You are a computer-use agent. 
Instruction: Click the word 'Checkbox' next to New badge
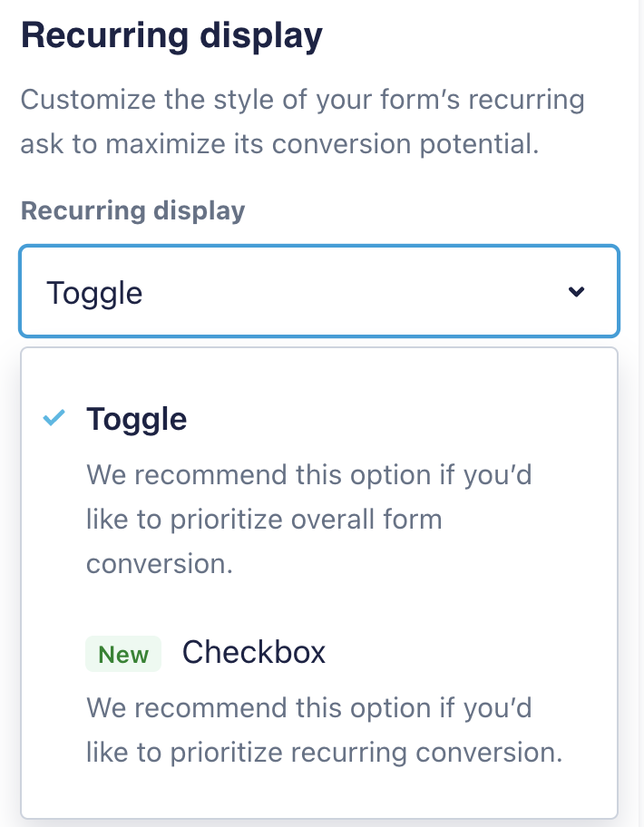click(x=254, y=652)
